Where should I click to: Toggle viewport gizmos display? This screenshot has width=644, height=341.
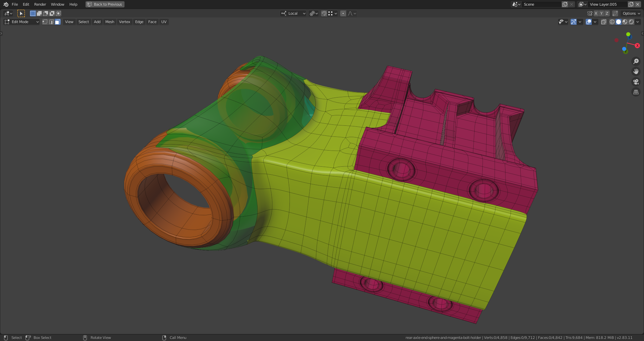tap(574, 22)
